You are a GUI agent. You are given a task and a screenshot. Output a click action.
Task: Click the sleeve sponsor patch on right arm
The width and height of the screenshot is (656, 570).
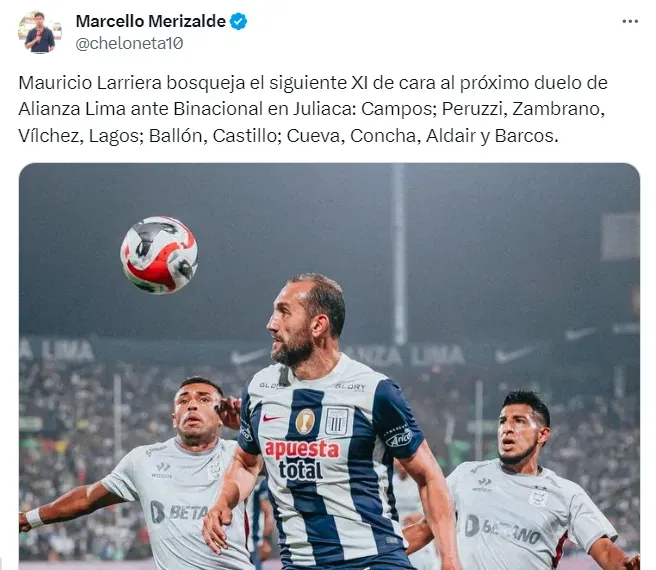(x=399, y=436)
